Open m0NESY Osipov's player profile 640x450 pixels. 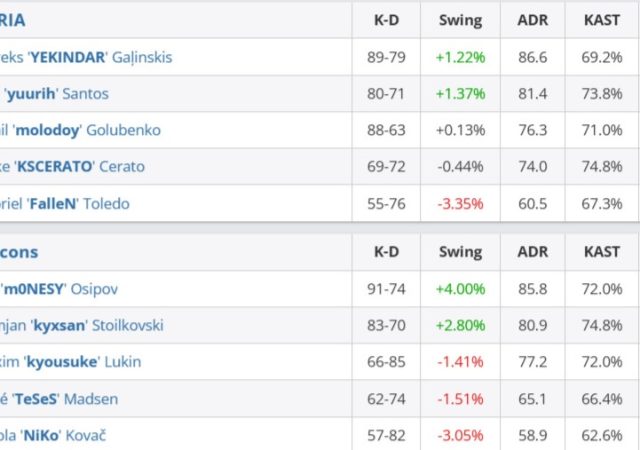(76, 289)
